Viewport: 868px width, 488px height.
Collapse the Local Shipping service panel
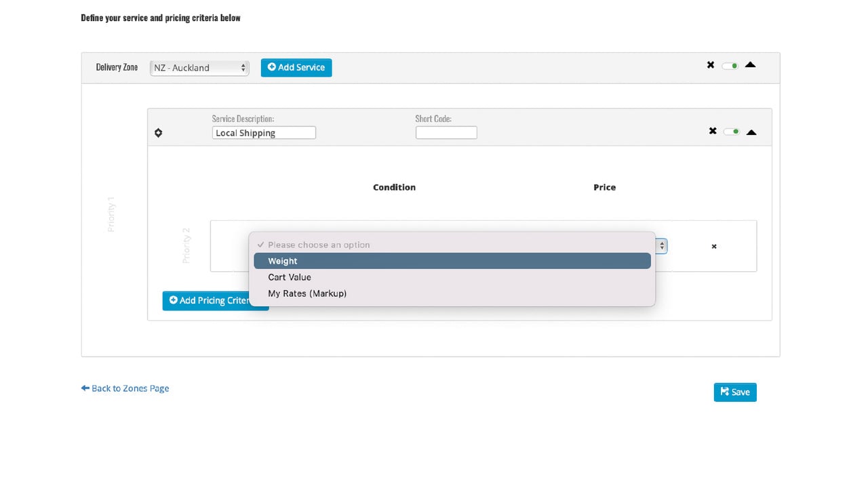click(751, 131)
